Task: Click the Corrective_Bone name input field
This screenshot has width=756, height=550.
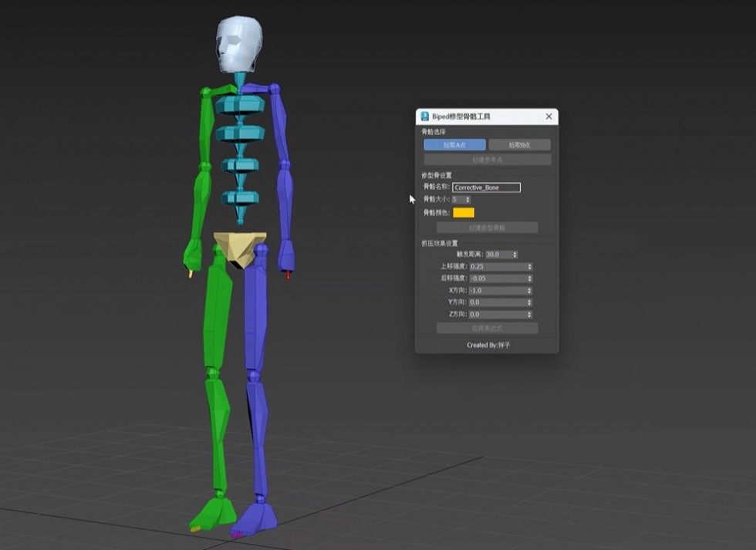Action: tap(486, 187)
